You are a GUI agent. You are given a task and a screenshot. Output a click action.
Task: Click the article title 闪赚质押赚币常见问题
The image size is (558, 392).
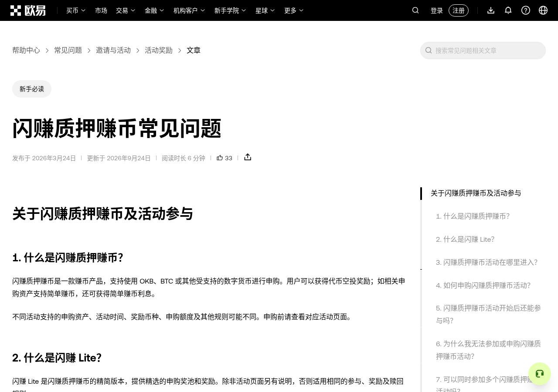[x=117, y=128]
